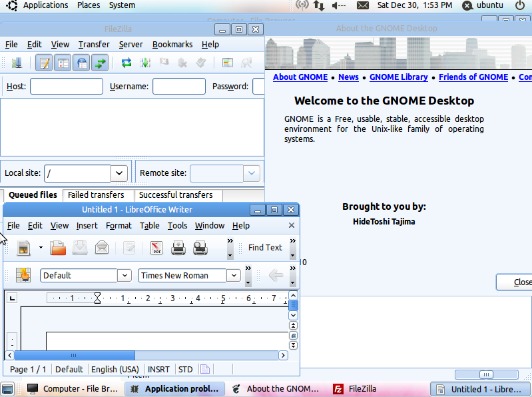Switch to Queued files tab
The width and height of the screenshot is (532, 397).
(x=33, y=195)
